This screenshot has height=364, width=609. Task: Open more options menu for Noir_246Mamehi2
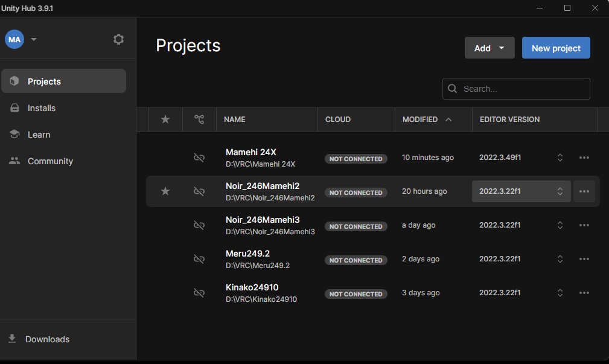584,191
